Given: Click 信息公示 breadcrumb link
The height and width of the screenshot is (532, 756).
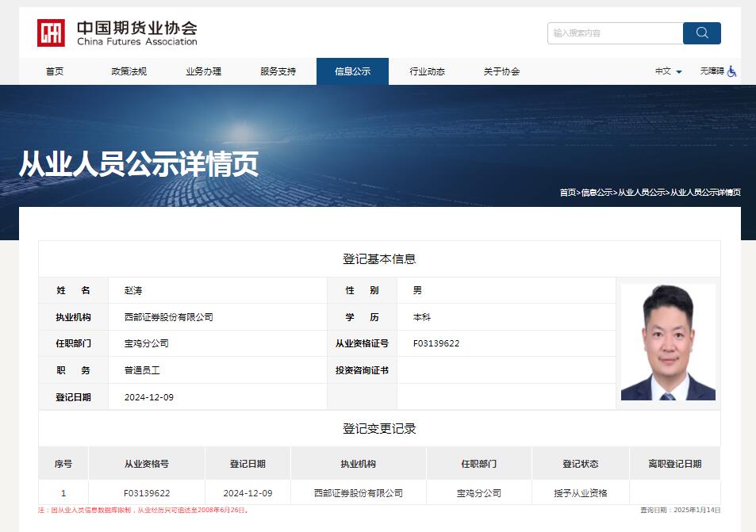Looking at the screenshot, I should point(597,193).
